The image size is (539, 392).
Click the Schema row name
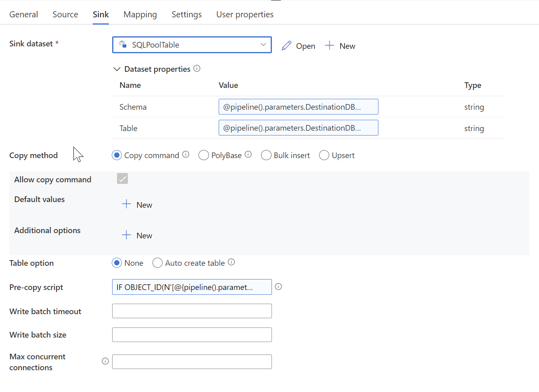pyautogui.click(x=133, y=107)
